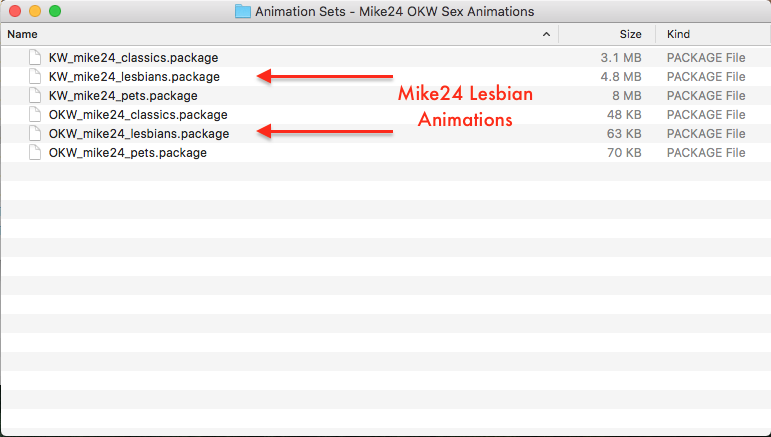
Task: Select the KW_mike24_pets.package file icon
Action: coord(35,95)
